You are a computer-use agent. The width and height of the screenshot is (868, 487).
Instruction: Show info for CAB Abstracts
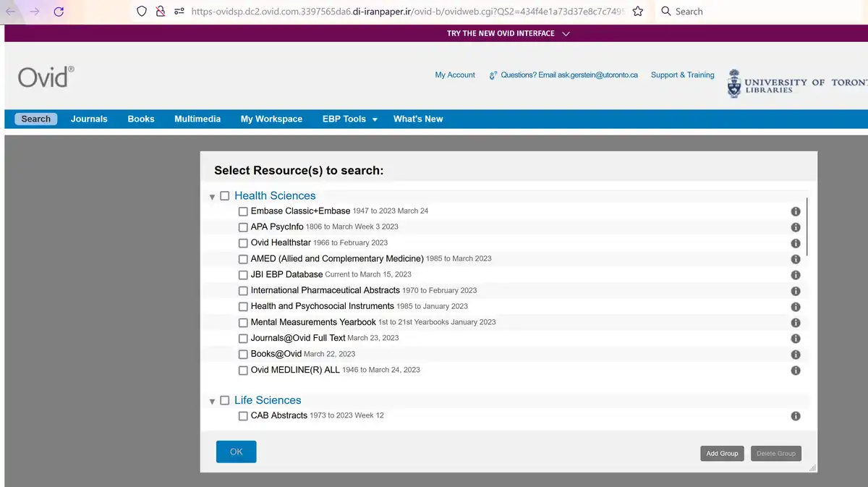pyautogui.click(x=795, y=416)
